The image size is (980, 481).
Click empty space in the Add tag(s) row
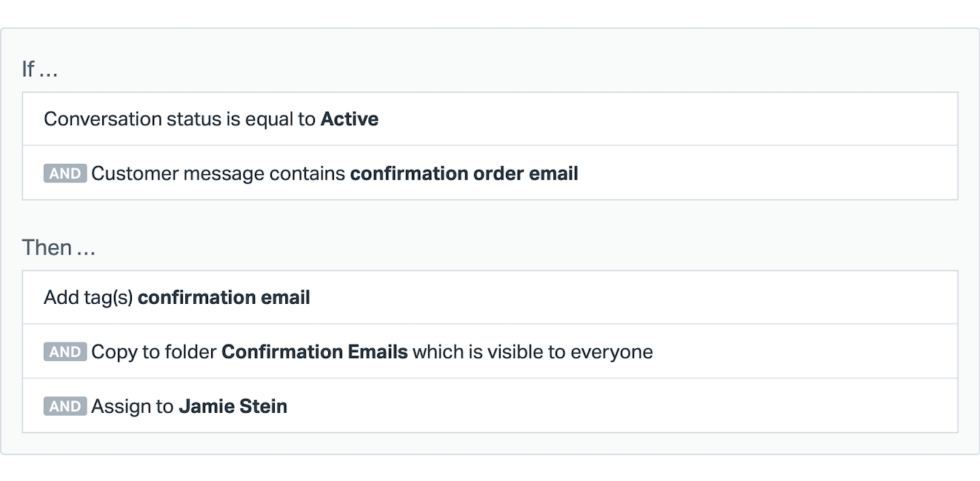(630, 297)
